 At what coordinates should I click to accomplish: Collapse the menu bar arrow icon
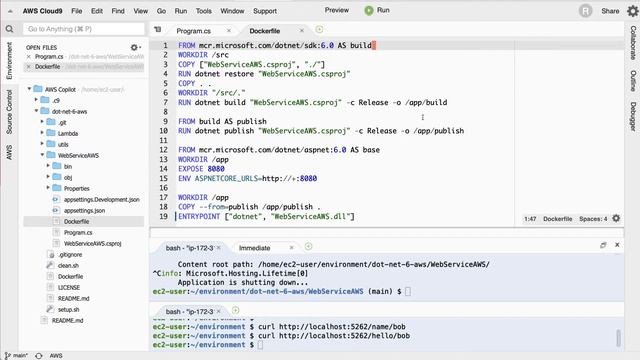tap(10, 11)
